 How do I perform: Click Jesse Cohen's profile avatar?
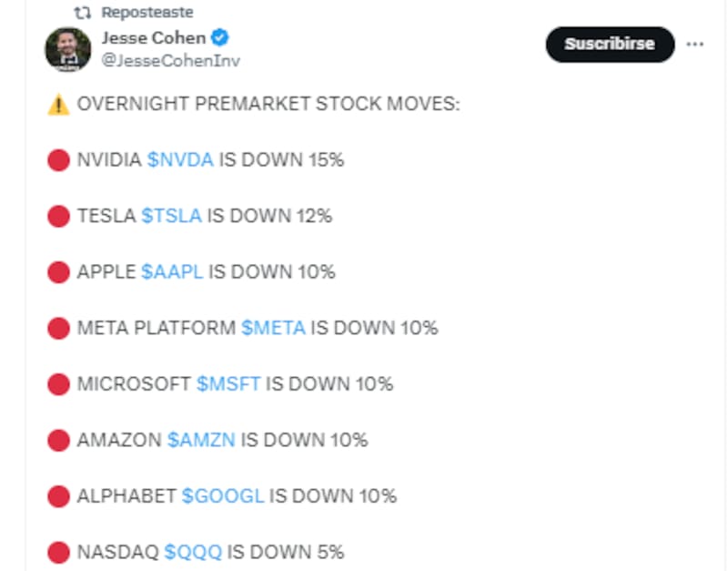pyautogui.click(x=68, y=48)
